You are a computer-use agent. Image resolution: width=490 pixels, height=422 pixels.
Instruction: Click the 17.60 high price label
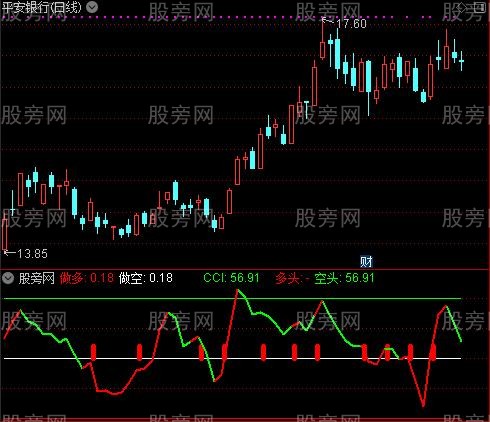click(x=351, y=24)
